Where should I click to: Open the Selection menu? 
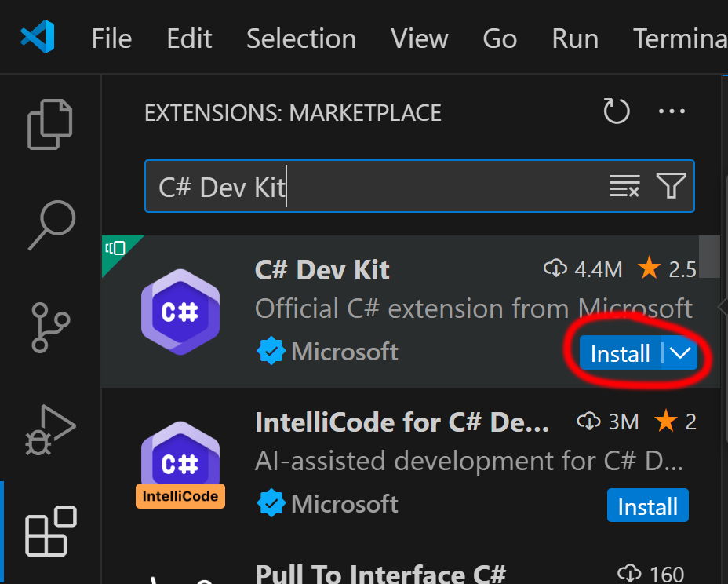click(x=300, y=38)
